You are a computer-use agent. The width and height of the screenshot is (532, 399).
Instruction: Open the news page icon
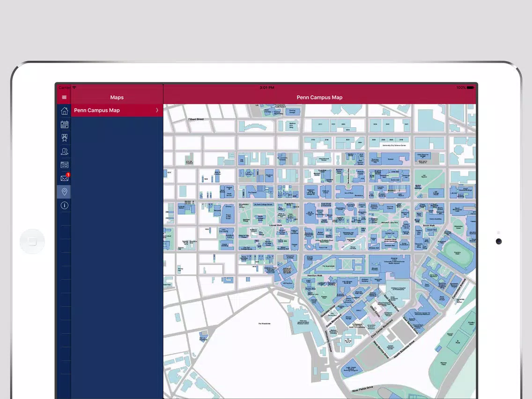point(64,165)
